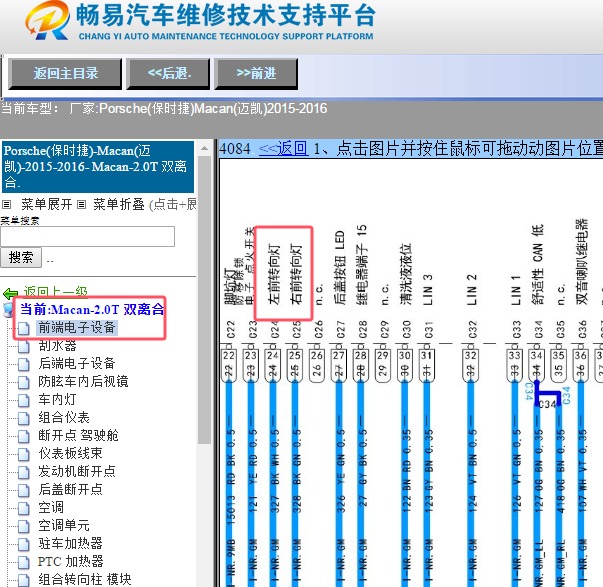Open 断开点 驾驶舱 tree item
603x587 pixels.
[78, 435]
